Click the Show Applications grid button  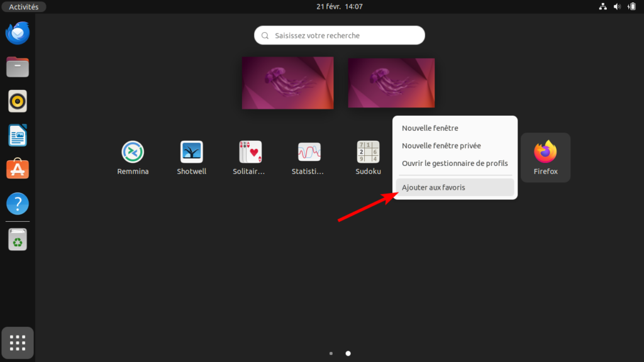[18, 343]
